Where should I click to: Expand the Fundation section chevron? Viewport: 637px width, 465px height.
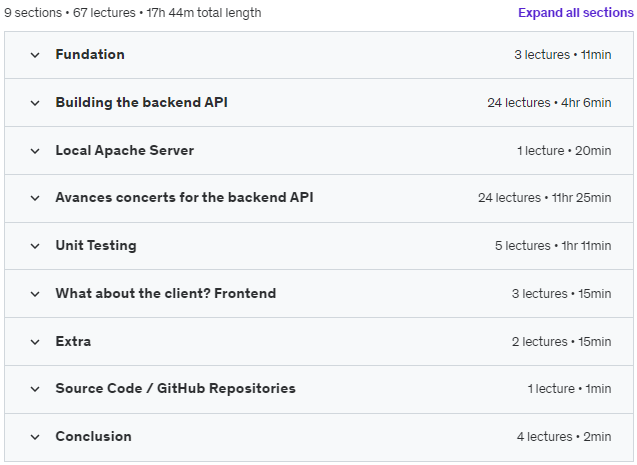(35, 55)
